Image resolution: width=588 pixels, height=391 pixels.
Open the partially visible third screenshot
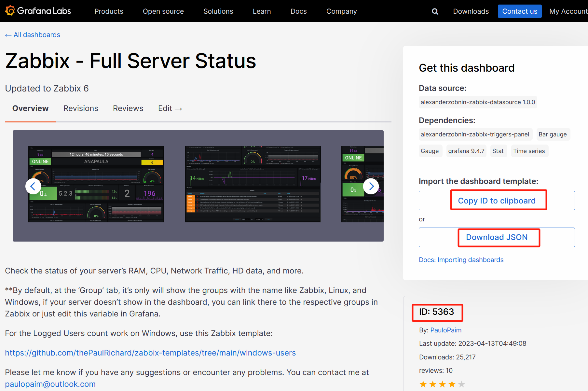pyautogui.click(x=362, y=184)
